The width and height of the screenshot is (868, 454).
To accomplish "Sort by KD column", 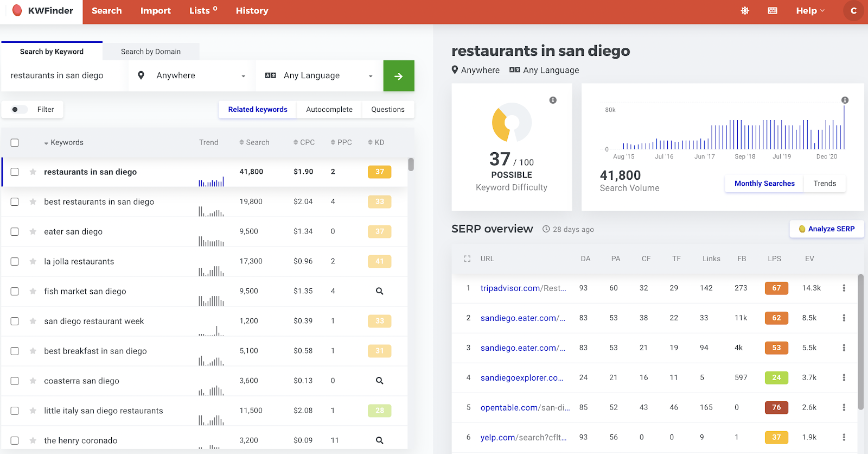I will [x=376, y=143].
